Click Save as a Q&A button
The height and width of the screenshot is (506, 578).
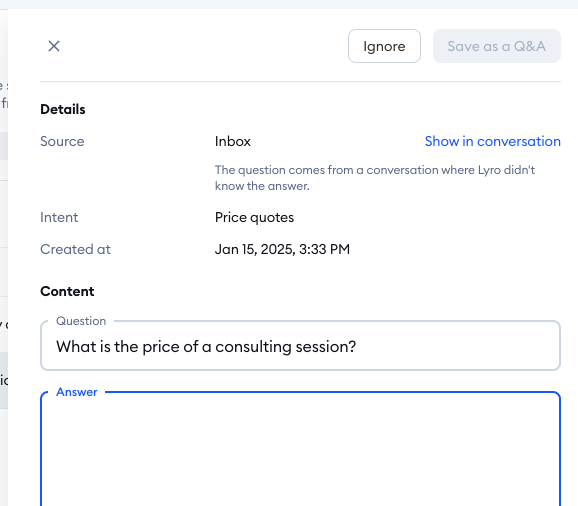coord(497,46)
